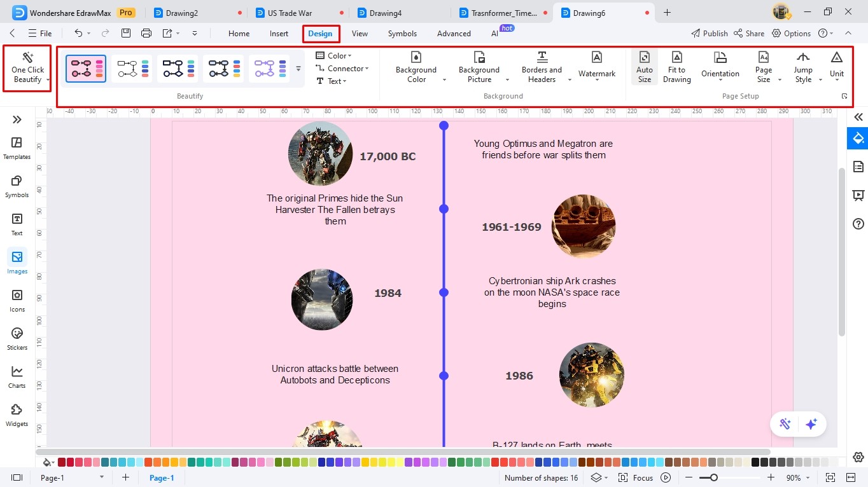868x487 pixels.
Task: Open the 90% zoom level dropdown
Action: tap(797, 477)
